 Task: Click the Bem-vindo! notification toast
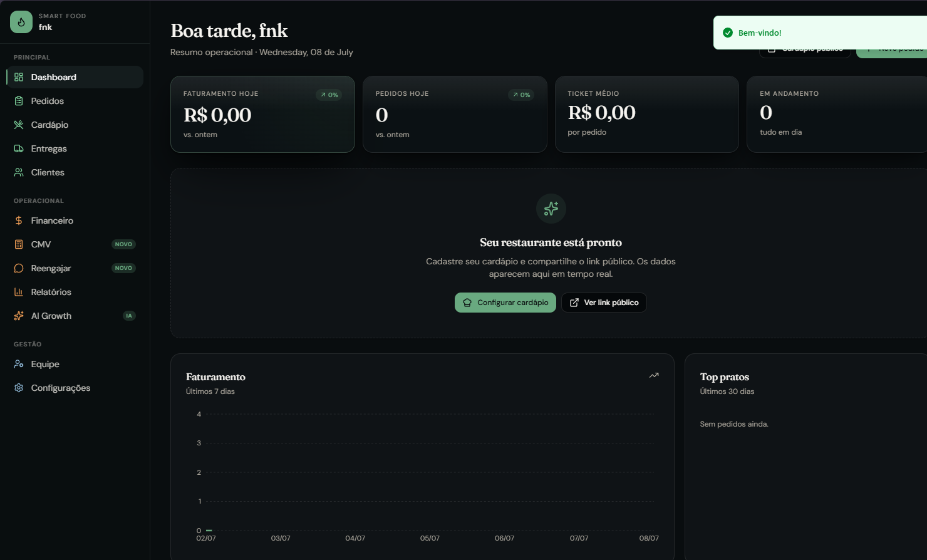pyautogui.click(x=820, y=33)
